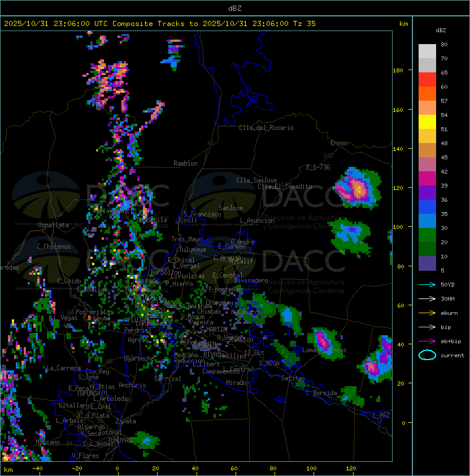Screen dimensions: 470x476
Task: Click the Potrerillos map label
Action: click(94, 312)
